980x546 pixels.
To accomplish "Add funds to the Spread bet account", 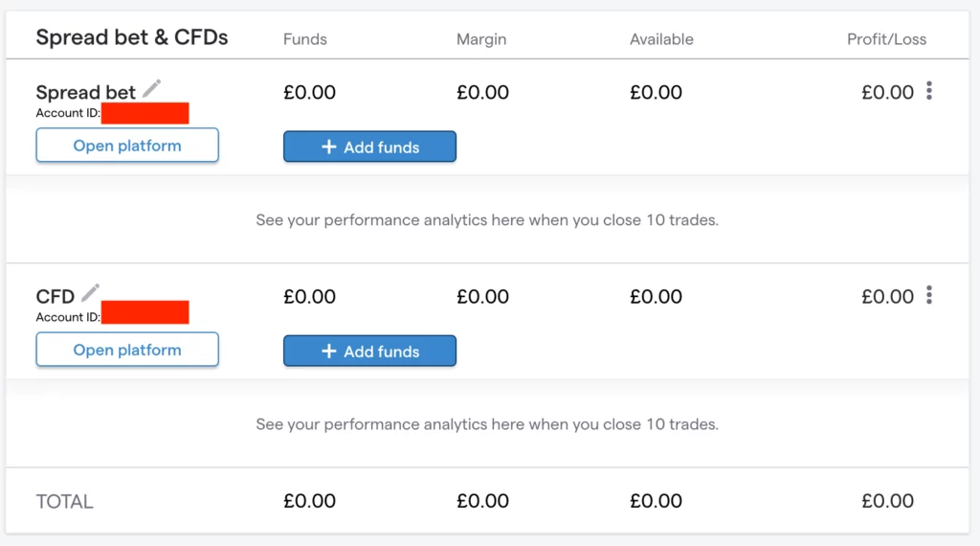I will 369,147.
